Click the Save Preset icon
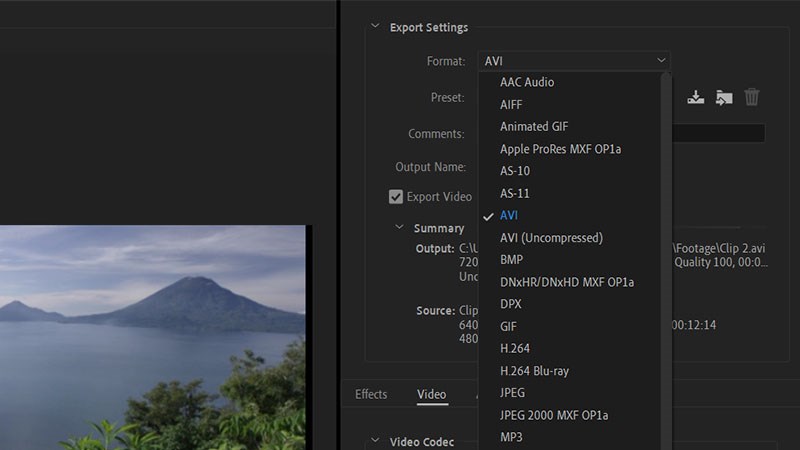The width and height of the screenshot is (800, 450). 697,97
